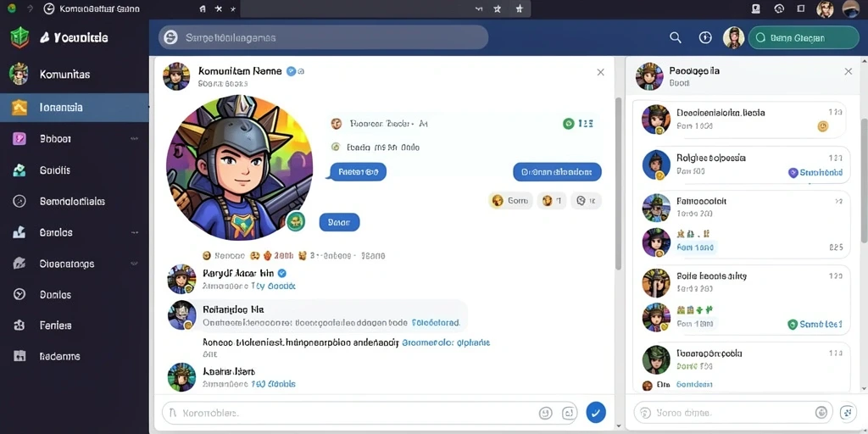The width and height of the screenshot is (868, 434).
Task: Click the small blue button under avatar row
Action: click(x=339, y=223)
